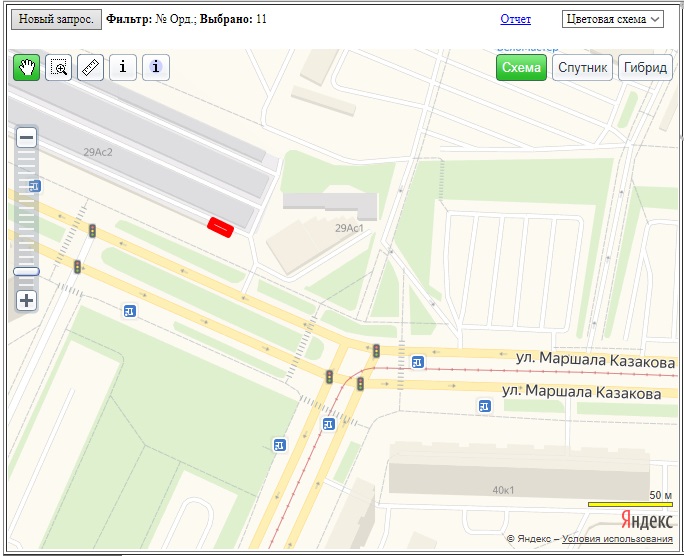Click the black 'i' info tool
Image resolution: width=684 pixels, height=556 pixels.
click(122, 67)
